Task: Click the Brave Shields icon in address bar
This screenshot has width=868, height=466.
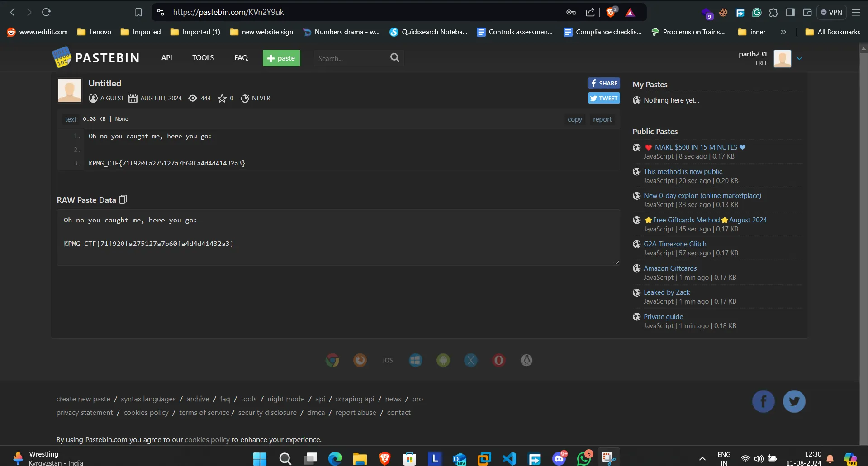Action: [x=611, y=12]
